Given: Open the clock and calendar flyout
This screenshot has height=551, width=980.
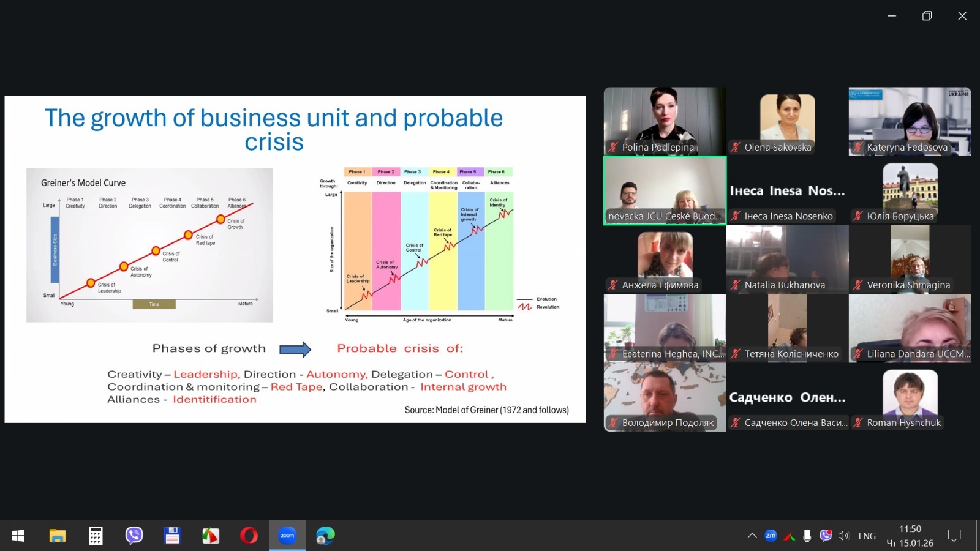Looking at the screenshot, I should [910, 536].
